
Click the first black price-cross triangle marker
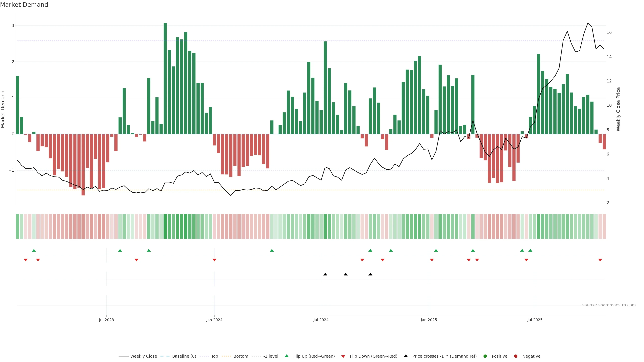[x=325, y=274]
